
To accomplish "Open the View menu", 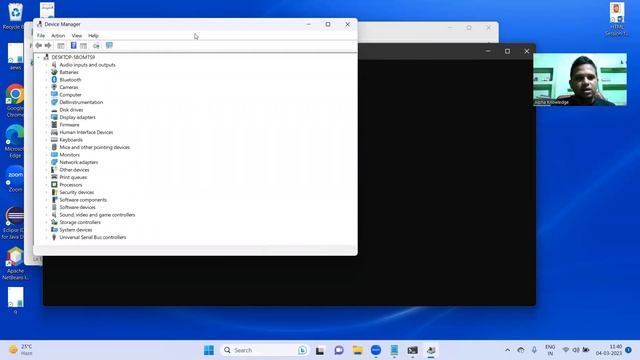I will (77, 36).
